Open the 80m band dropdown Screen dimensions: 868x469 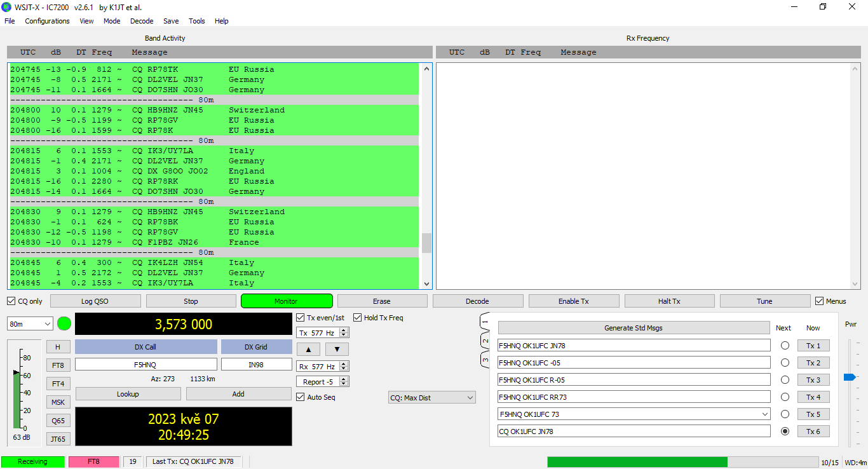click(x=30, y=324)
